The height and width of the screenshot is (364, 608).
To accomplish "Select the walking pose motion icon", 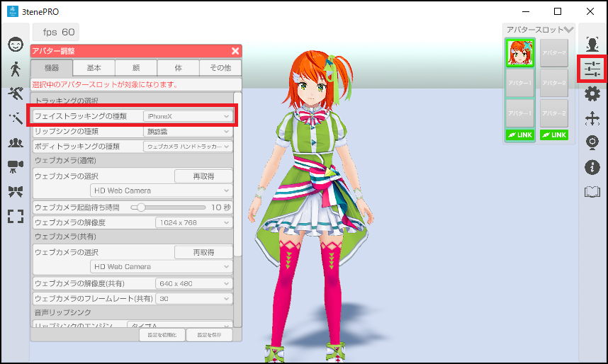I will point(16,69).
